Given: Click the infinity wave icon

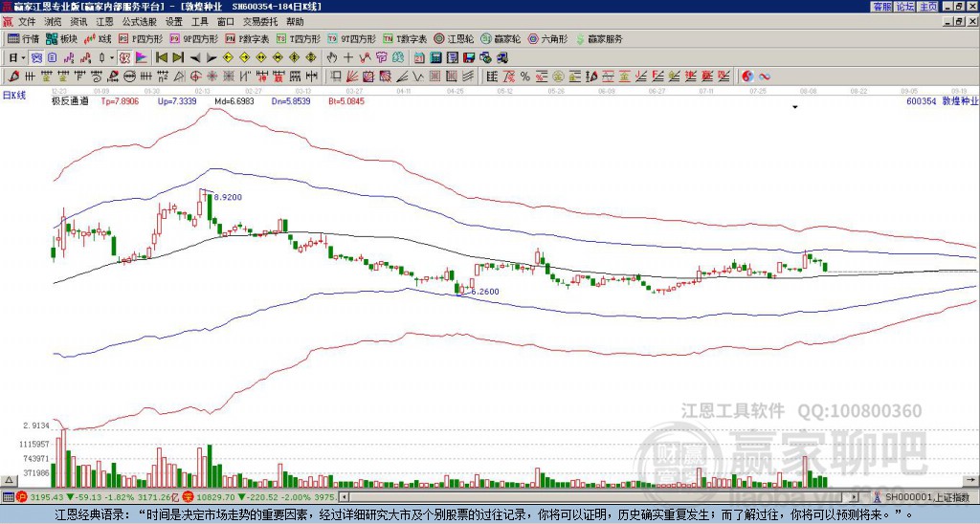Looking at the screenshot, I should (764, 76).
